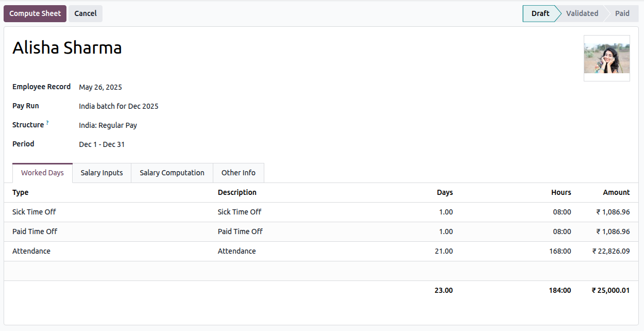Click the Dec 1 - Dec 31 period field
The width and height of the screenshot is (644, 331).
pos(101,144)
